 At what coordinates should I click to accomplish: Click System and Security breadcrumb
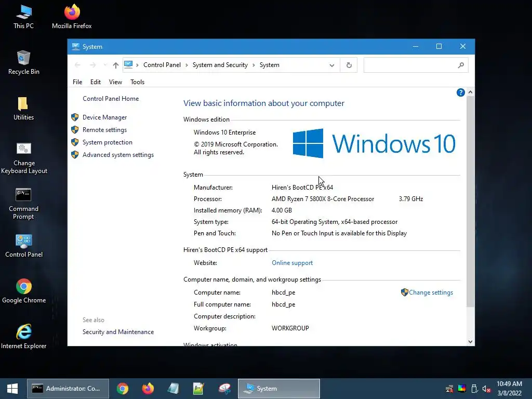[x=220, y=65]
